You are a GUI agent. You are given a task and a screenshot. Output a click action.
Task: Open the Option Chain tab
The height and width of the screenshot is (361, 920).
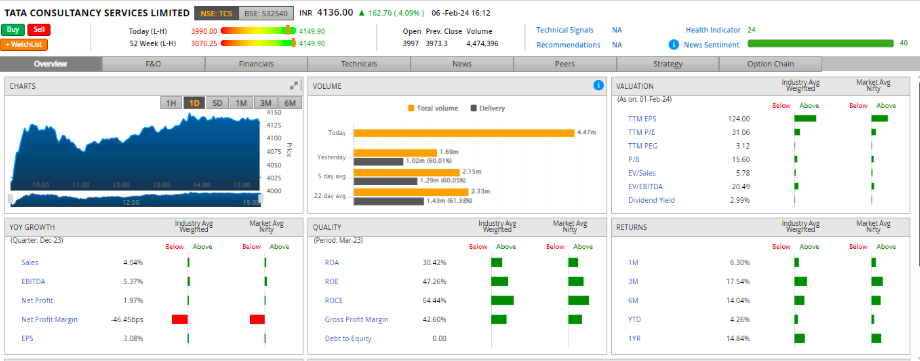(770, 65)
